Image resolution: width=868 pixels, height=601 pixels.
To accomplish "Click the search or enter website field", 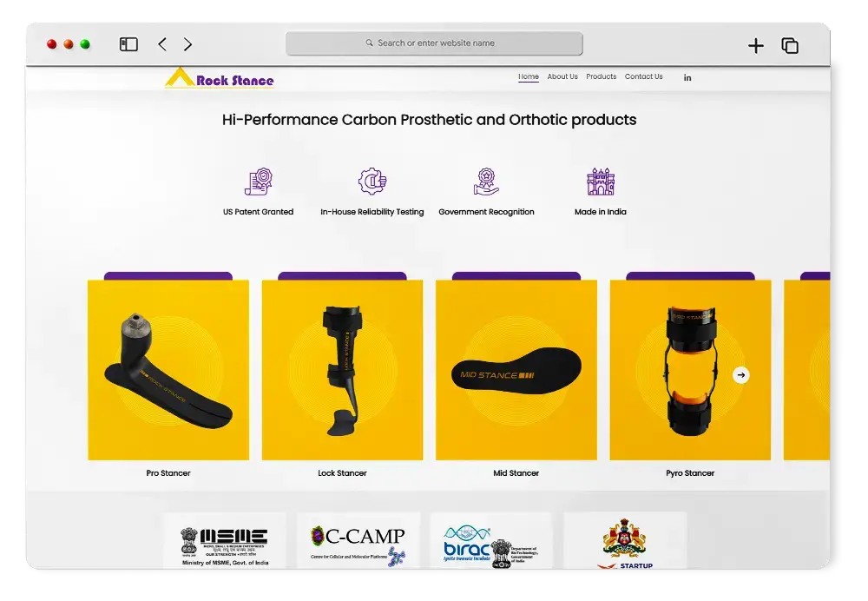I will pyautogui.click(x=434, y=43).
